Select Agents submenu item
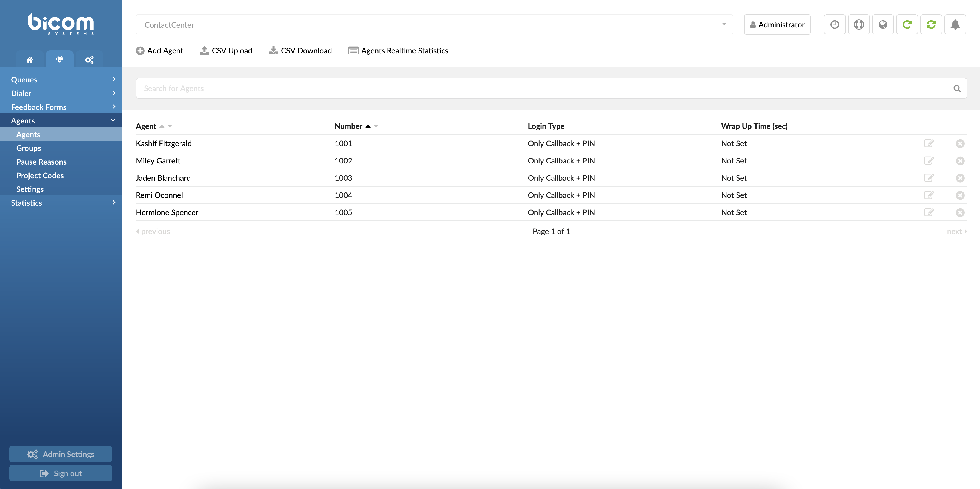Screen dimensions: 980x489 click(61, 134)
